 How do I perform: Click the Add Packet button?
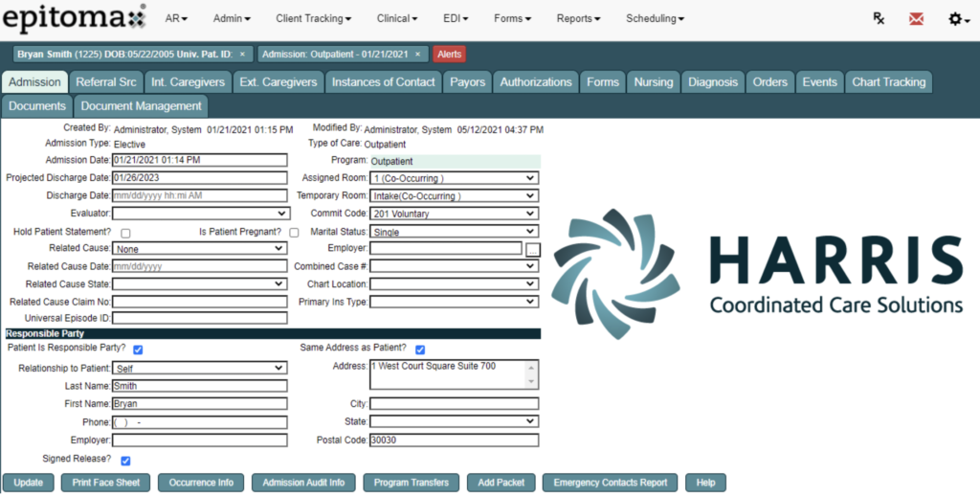(x=501, y=483)
